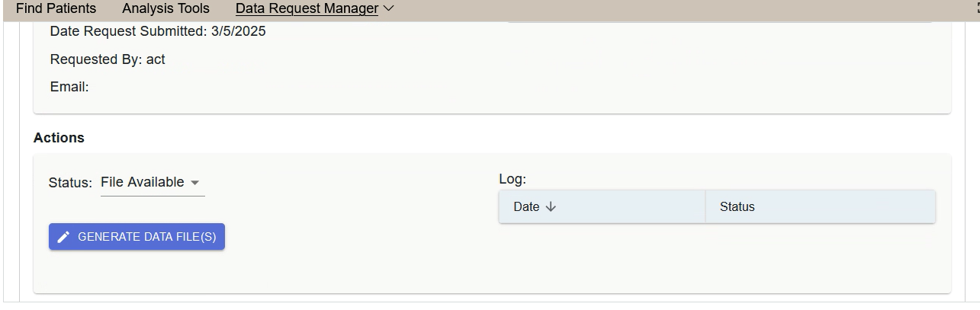Click the Actions section heading
The height and width of the screenshot is (310, 980).
click(59, 138)
